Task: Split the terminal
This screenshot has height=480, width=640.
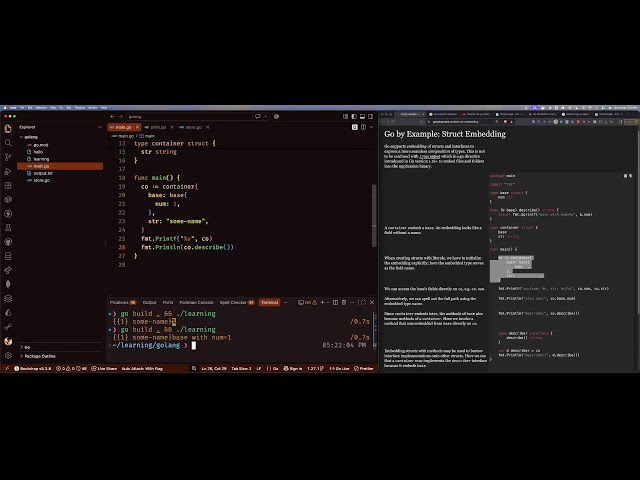Action: (x=335, y=302)
